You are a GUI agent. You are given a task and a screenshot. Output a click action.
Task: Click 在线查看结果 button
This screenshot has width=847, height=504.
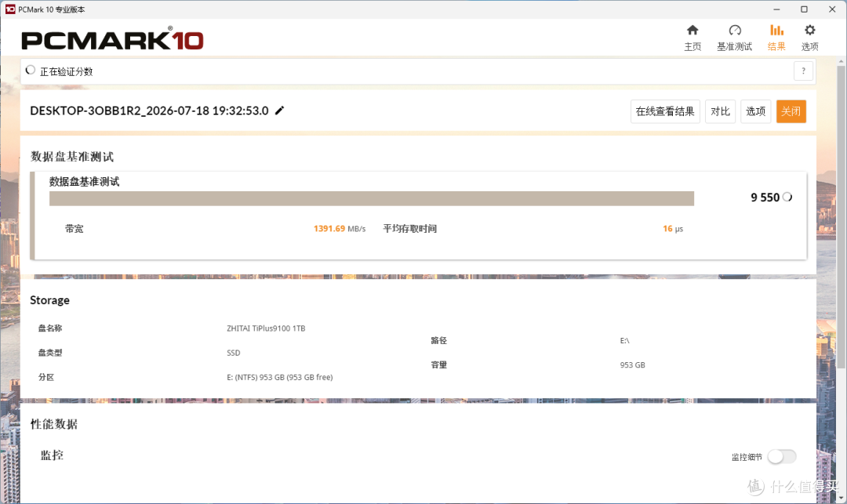[665, 111]
